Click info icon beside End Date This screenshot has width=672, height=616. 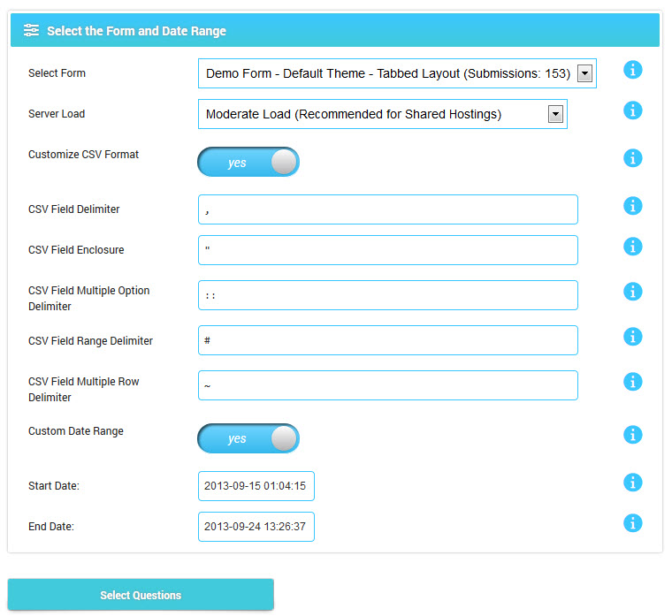[x=632, y=523]
